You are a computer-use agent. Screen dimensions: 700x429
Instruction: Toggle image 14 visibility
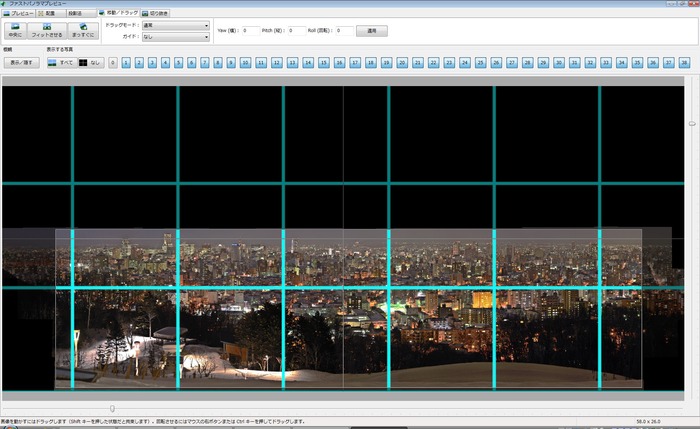click(308, 62)
